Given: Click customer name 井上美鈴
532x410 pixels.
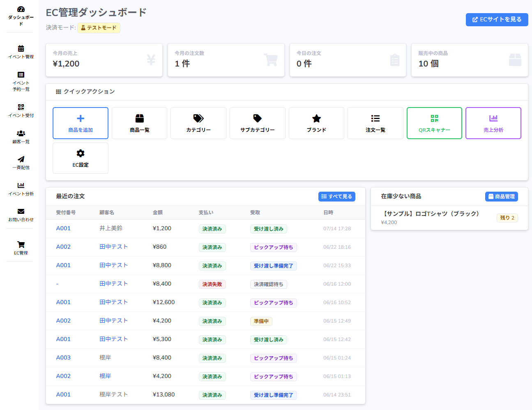Looking at the screenshot, I should (x=111, y=228).
